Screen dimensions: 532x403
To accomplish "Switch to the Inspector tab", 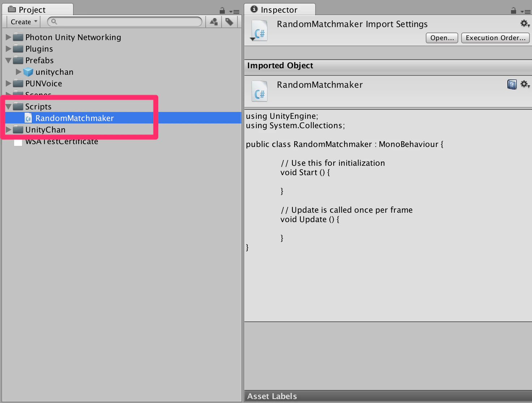I will pyautogui.click(x=279, y=9).
